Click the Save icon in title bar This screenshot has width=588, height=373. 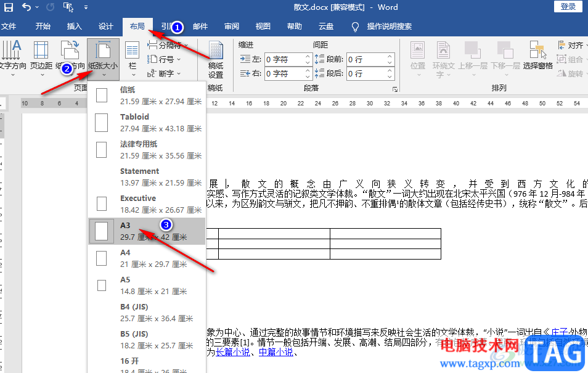8,7
